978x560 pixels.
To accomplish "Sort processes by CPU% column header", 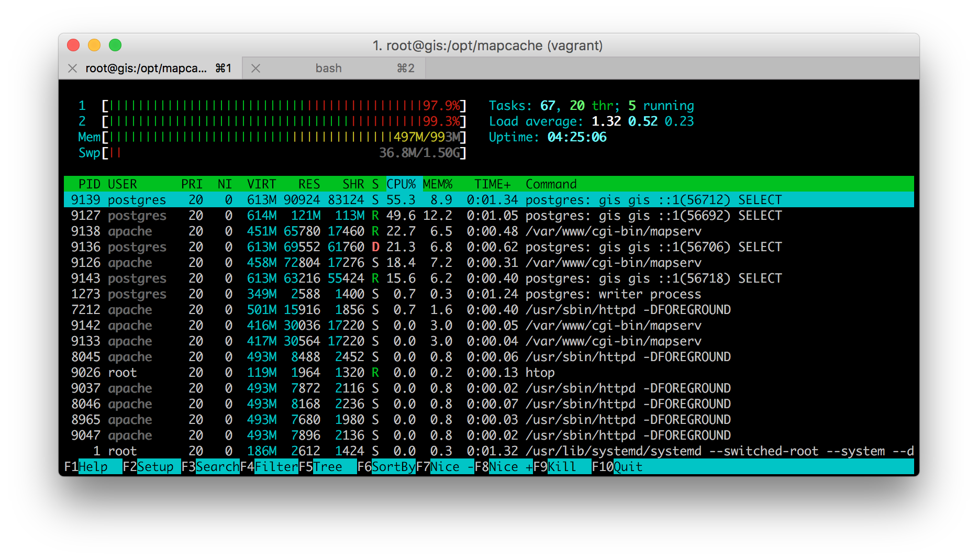I will click(401, 184).
